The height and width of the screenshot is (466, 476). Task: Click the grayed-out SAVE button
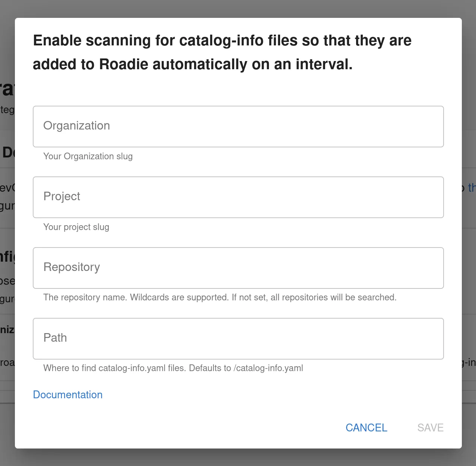click(x=430, y=427)
